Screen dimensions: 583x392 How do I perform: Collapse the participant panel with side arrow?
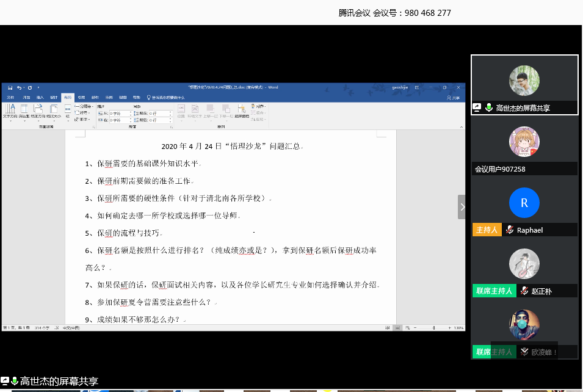pyautogui.click(x=462, y=207)
